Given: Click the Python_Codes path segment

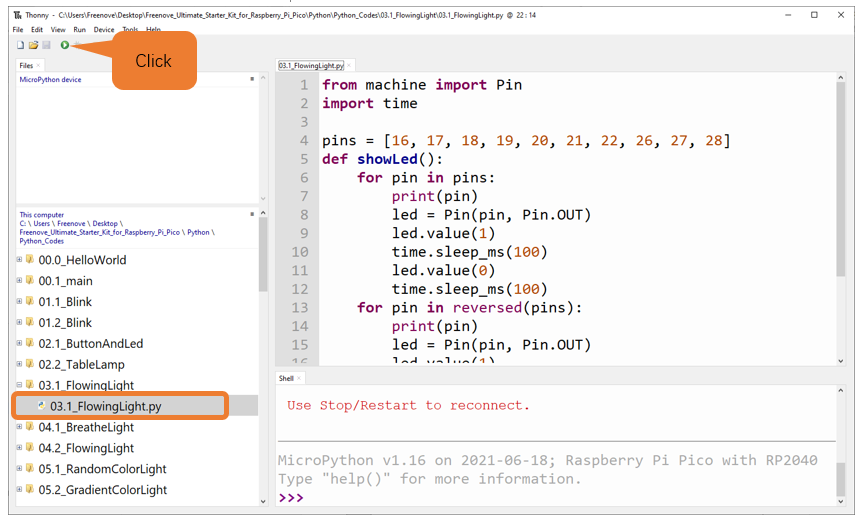Looking at the screenshot, I should click(x=41, y=241).
